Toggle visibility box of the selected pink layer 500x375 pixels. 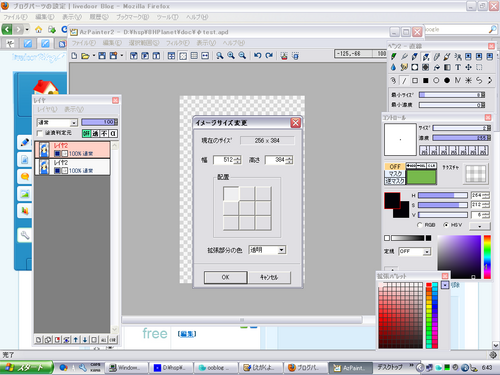[57, 153]
